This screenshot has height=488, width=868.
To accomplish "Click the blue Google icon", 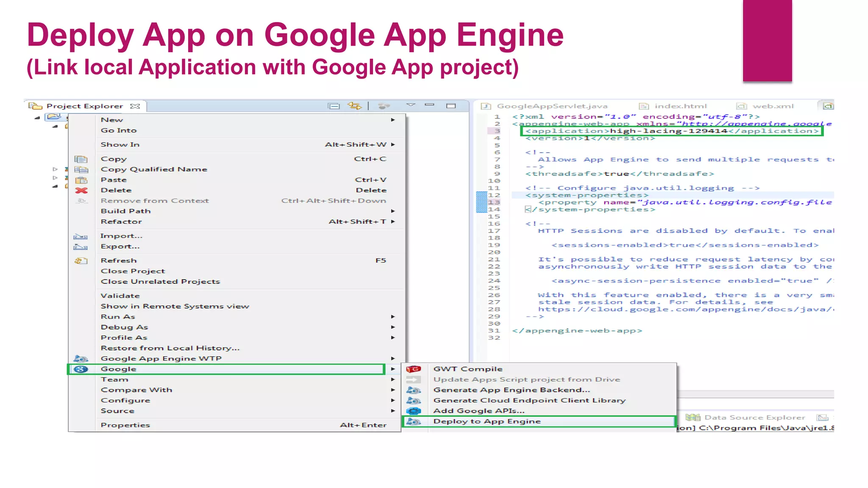I will [81, 369].
